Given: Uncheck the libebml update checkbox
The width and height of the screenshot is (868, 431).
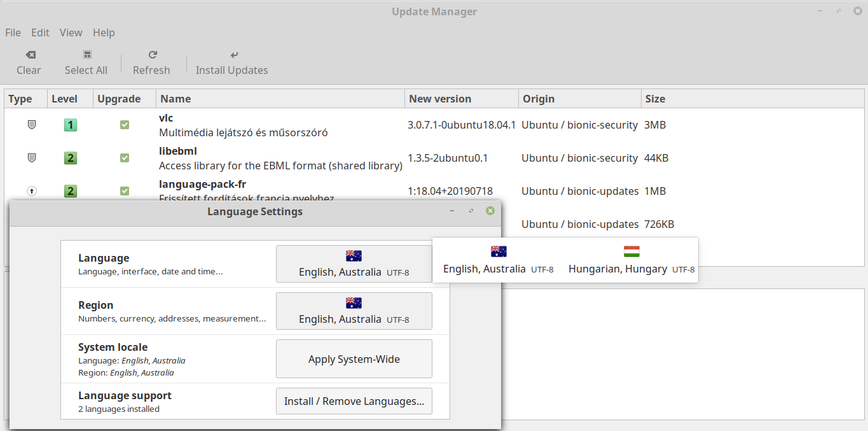Looking at the screenshot, I should click(x=125, y=158).
